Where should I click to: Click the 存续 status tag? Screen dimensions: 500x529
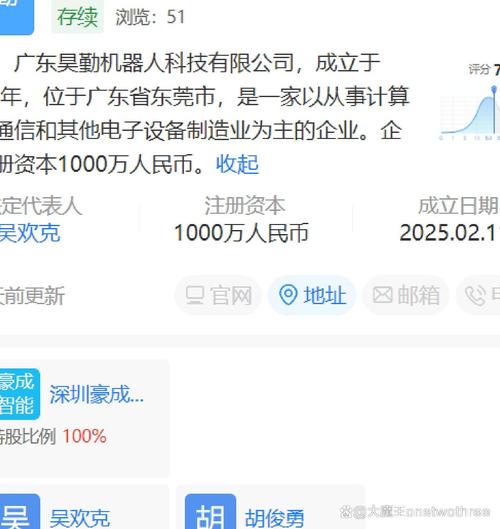click(x=78, y=17)
